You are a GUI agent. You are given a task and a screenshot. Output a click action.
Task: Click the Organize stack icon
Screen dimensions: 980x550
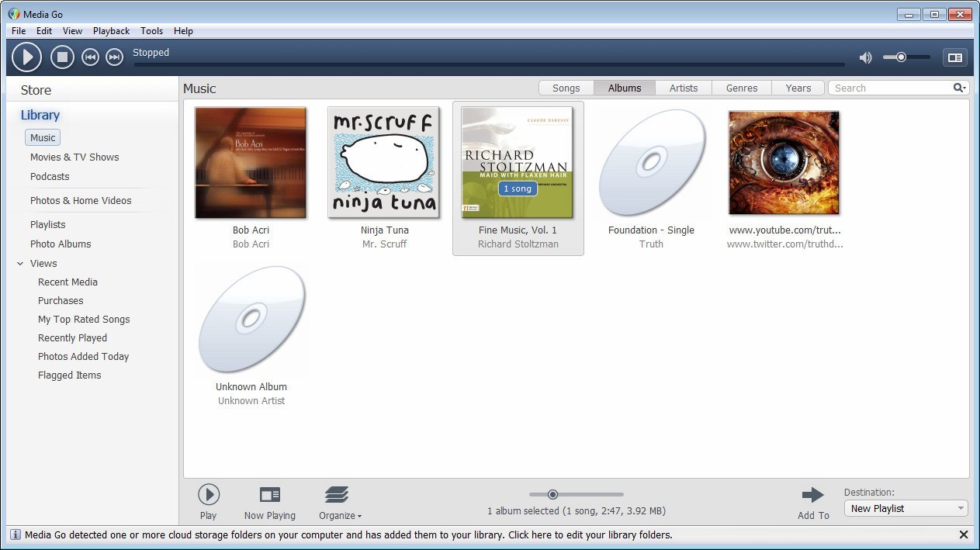337,494
